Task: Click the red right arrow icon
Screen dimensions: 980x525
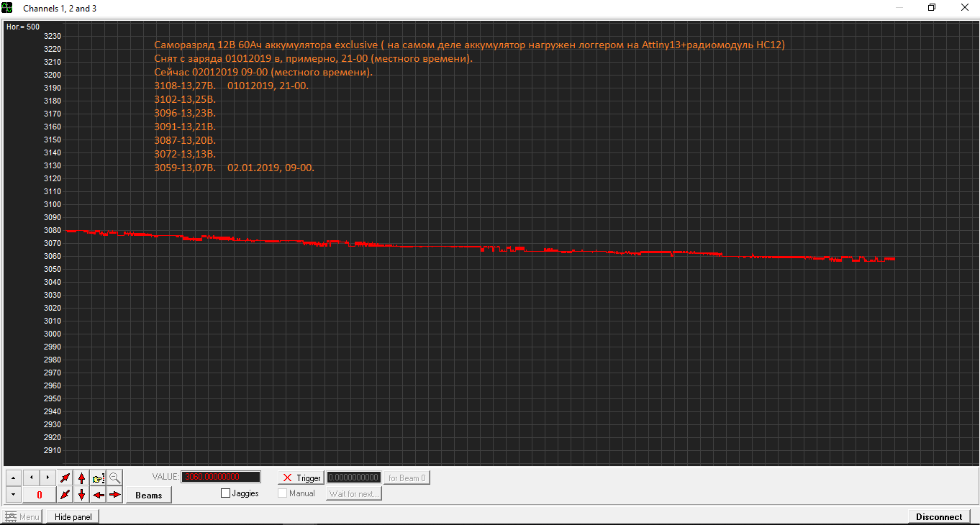Action: coord(115,495)
